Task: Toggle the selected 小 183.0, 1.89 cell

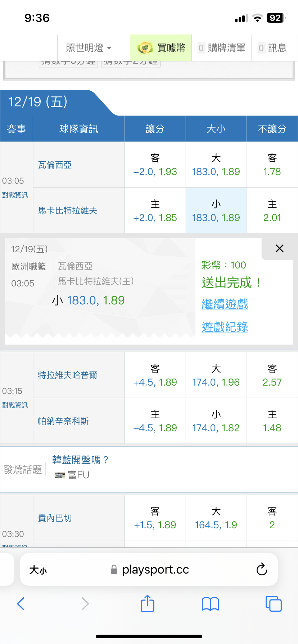Action: [x=216, y=211]
